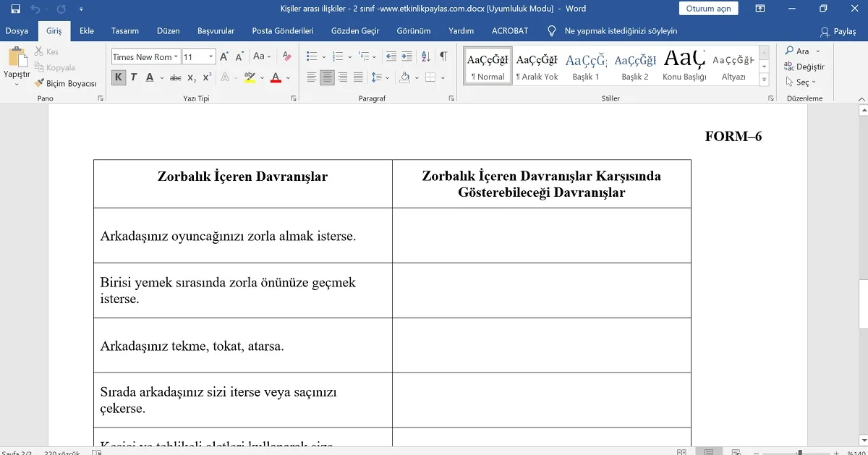868x455 pixels.
Task: Save the document using the floppy disk icon
Action: pyautogui.click(x=15, y=9)
